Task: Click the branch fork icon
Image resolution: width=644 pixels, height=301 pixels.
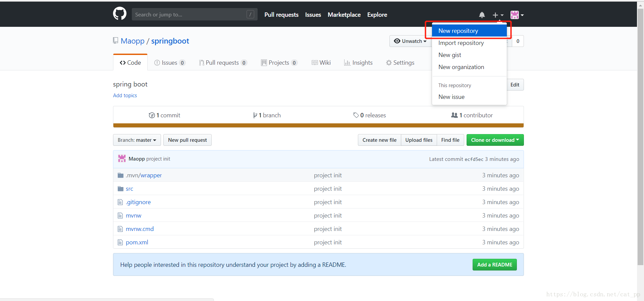Action: (255, 115)
